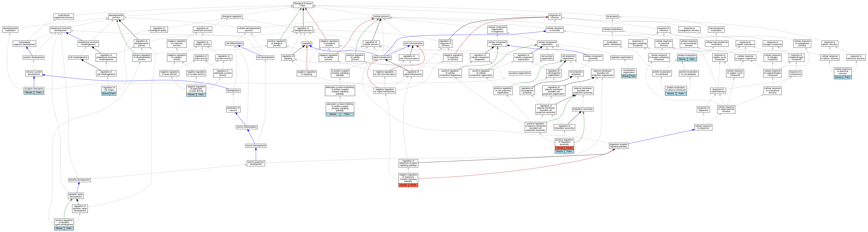Select 'protein localization to cell periphery' node

688,73
